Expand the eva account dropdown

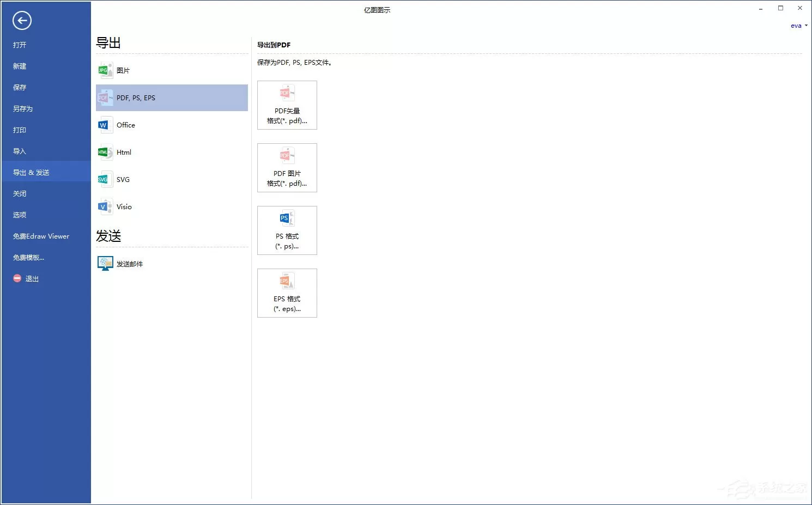click(x=799, y=26)
